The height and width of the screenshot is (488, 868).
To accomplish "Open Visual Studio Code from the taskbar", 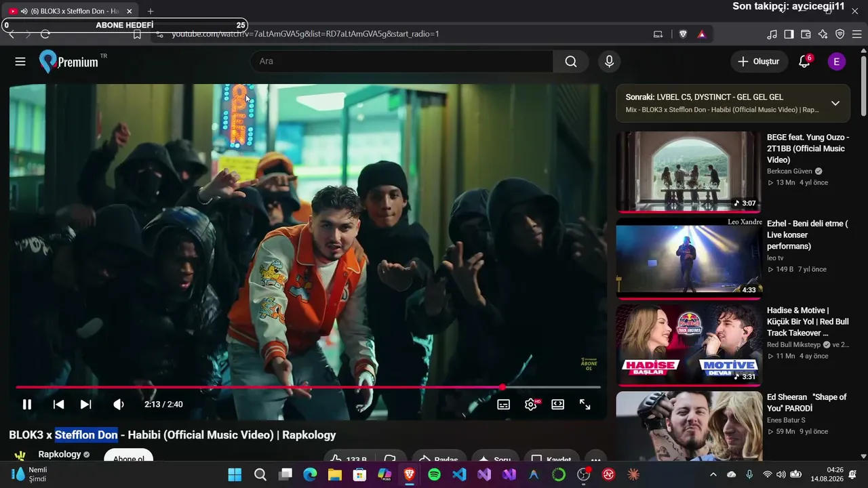I will (x=459, y=474).
